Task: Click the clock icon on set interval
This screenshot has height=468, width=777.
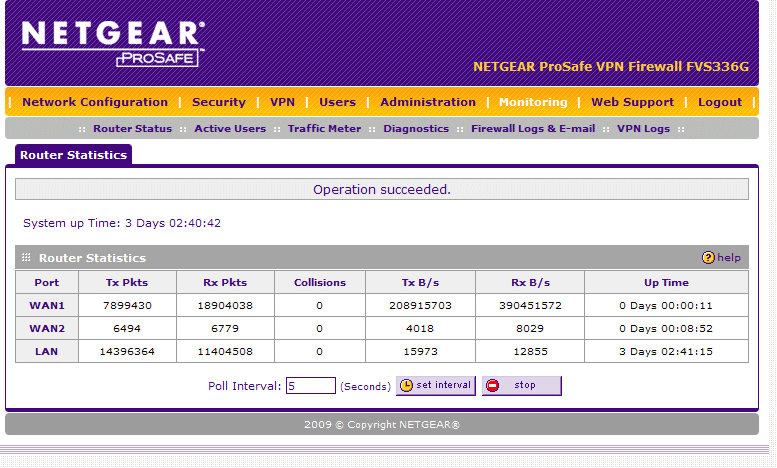Action: click(406, 386)
